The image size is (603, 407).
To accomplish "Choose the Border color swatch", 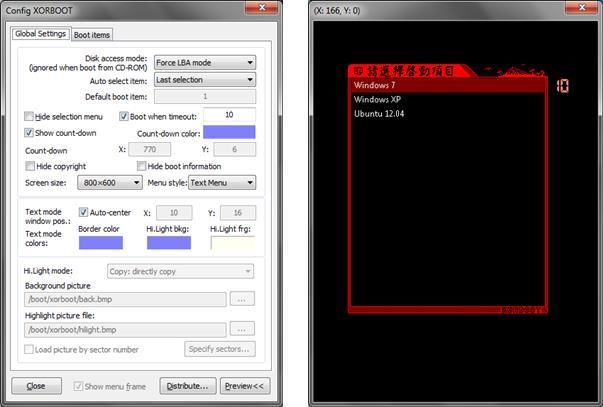I will click(x=101, y=243).
